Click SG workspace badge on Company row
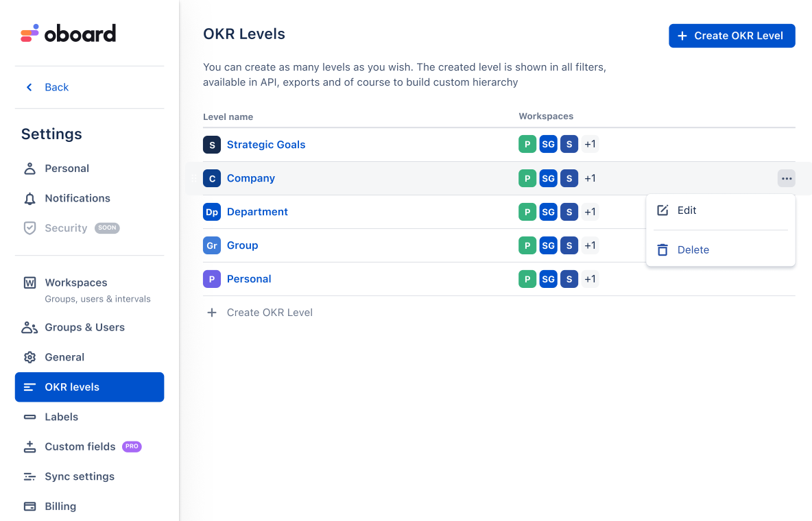 pyautogui.click(x=549, y=179)
